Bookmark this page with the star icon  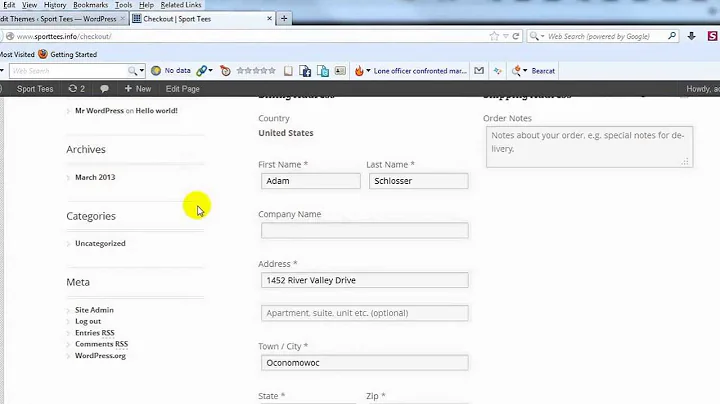click(494, 36)
